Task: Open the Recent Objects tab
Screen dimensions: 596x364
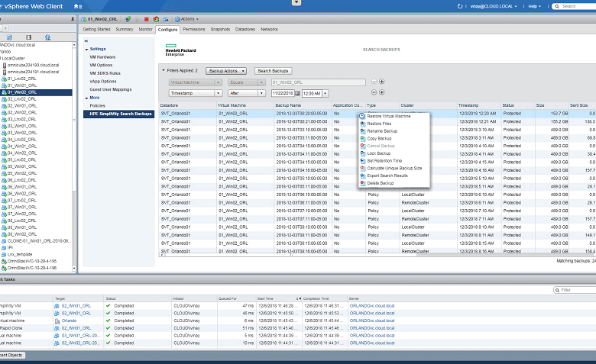Action: [x=11, y=356]
